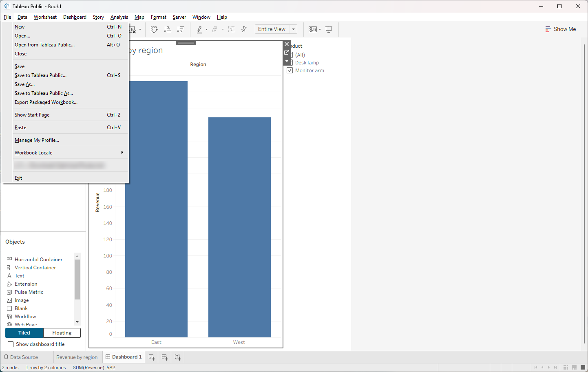
Task: Open the Show/Hide Cards dropdown arrow
Action: [320, 29]
